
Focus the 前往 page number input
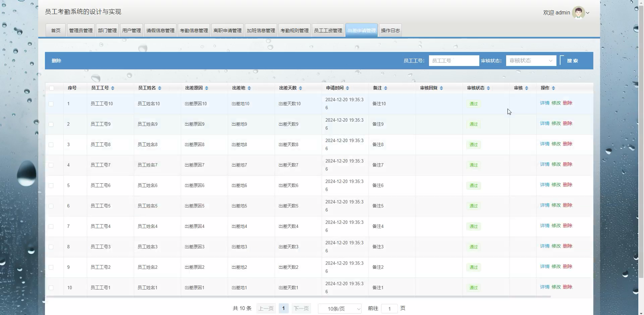(389, 309)
